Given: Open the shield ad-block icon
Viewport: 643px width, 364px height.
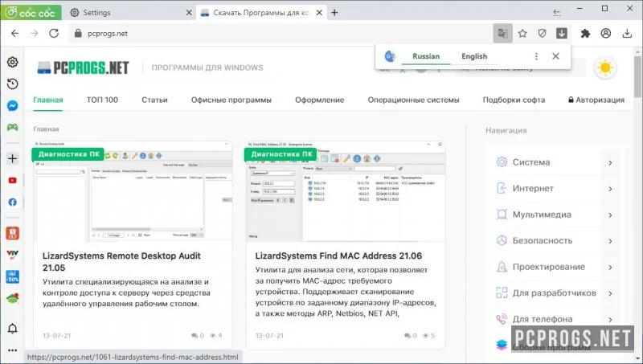Looking at the screenshot, I should [x=542, y=33].
